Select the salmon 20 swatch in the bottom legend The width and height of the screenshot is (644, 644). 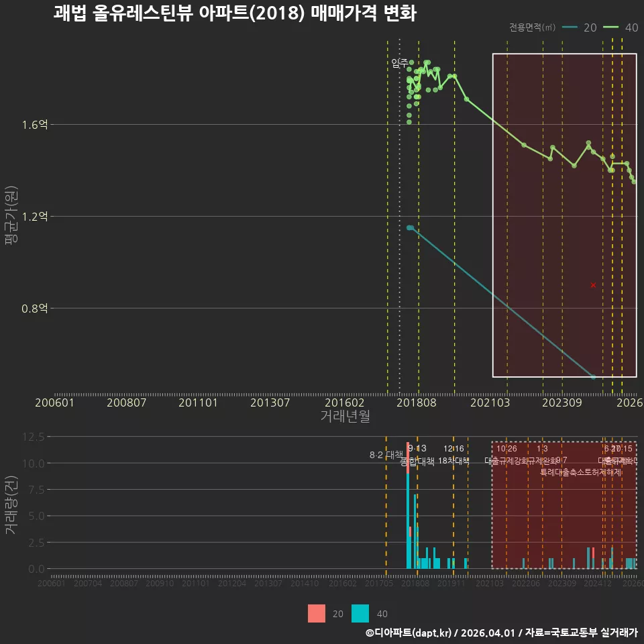316,614
